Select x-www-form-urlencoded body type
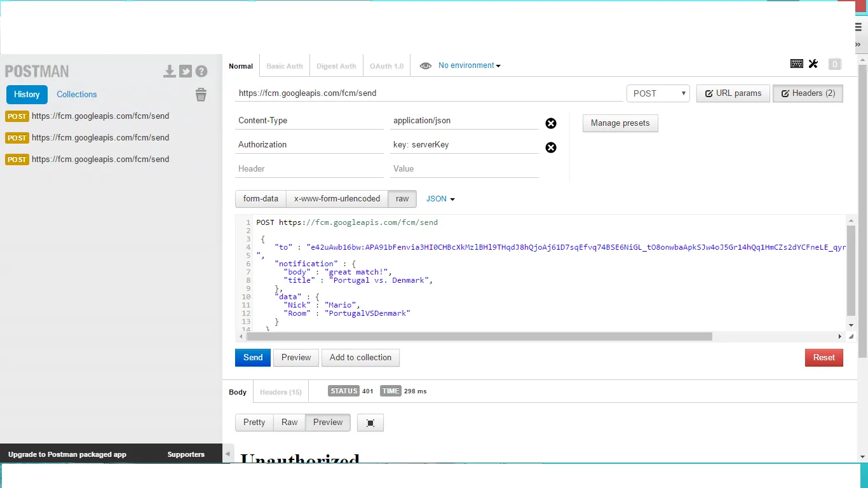The height and width of the screenshot is (488, 868). pyautogui.click(x=337, y=199)
